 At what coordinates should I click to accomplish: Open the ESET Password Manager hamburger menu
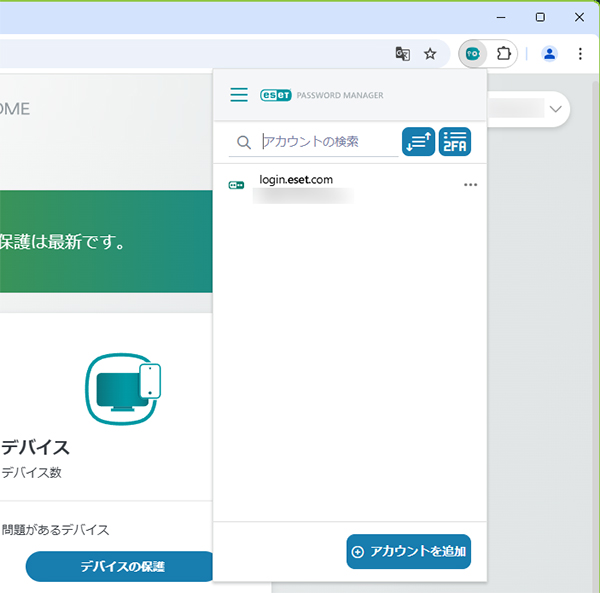[239, 94]
